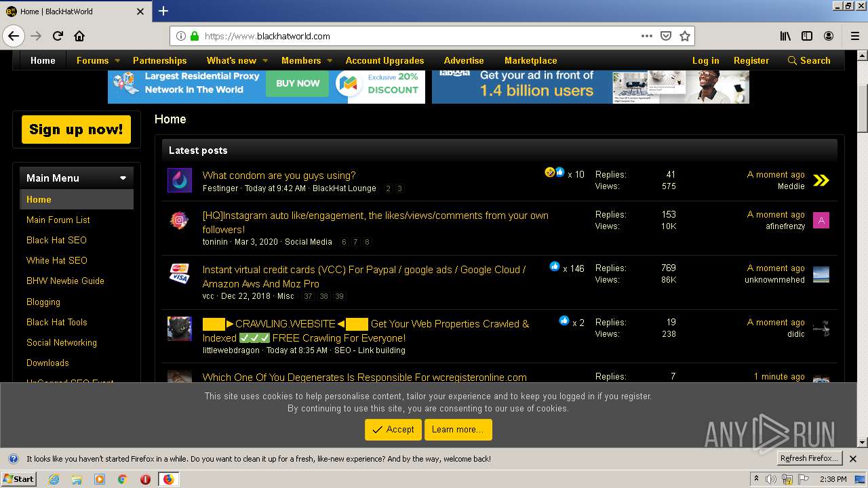Jump to latest post via yellow double-arrow icon
The image size is (868, 488).
click(821, 180)
